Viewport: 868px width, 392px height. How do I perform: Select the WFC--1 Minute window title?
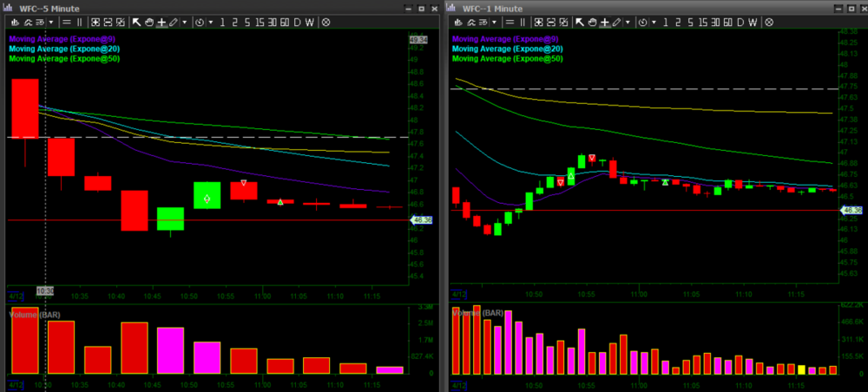(x=492, y=8)
